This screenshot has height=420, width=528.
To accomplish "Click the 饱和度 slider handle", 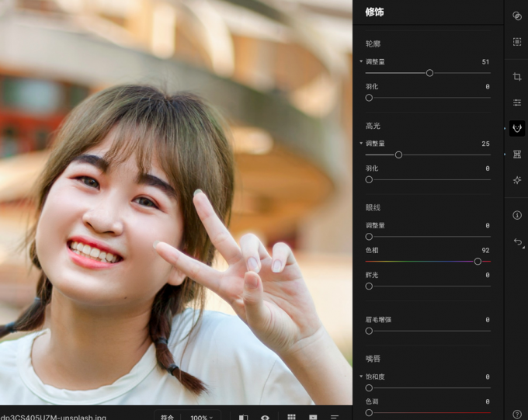I will (369, 388).
